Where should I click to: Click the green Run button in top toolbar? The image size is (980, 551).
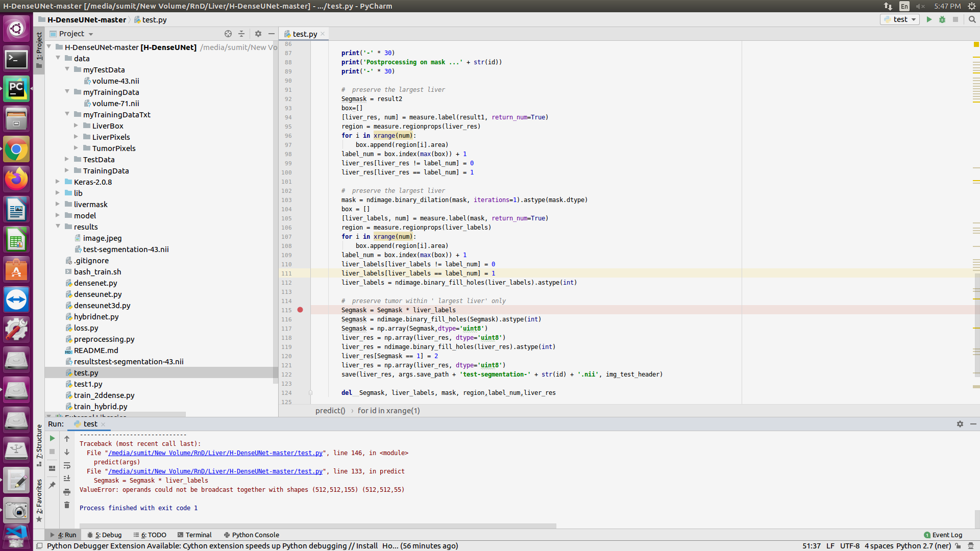[x=929, y=19]
